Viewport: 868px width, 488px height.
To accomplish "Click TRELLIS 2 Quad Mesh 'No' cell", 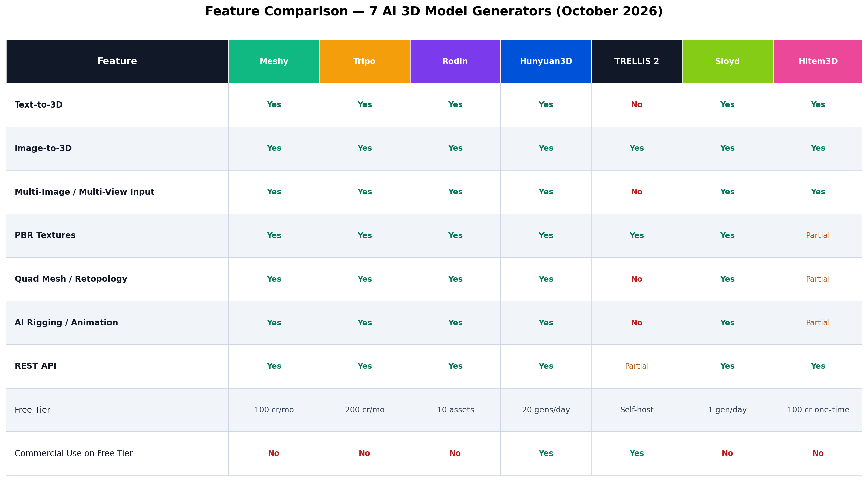I will (637, 279).
